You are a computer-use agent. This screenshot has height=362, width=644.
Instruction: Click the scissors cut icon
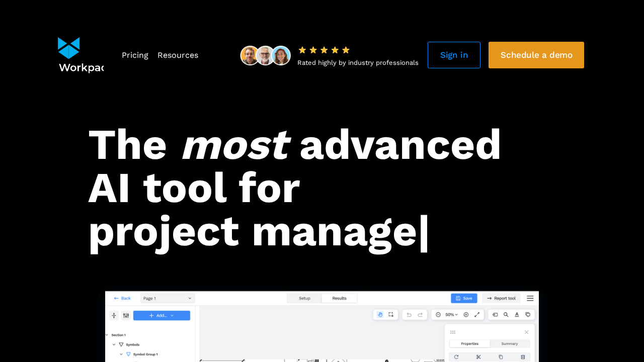click(478, 357)
